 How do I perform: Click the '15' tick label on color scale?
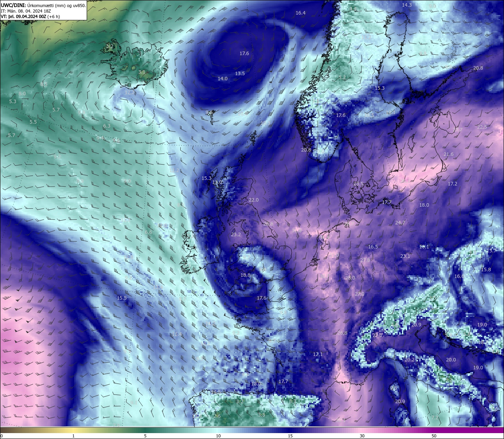click(x=290, y=436)
